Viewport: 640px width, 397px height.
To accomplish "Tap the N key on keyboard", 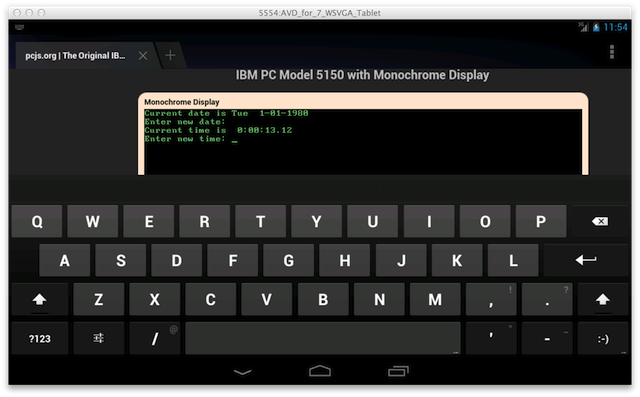I will click(379, 299).
